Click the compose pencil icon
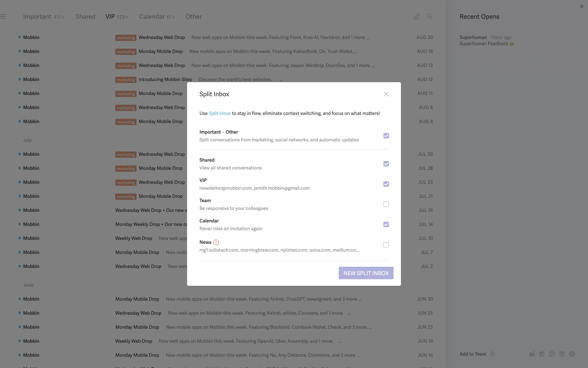This screenshot has height=368, width=588. tap(417, 17)
